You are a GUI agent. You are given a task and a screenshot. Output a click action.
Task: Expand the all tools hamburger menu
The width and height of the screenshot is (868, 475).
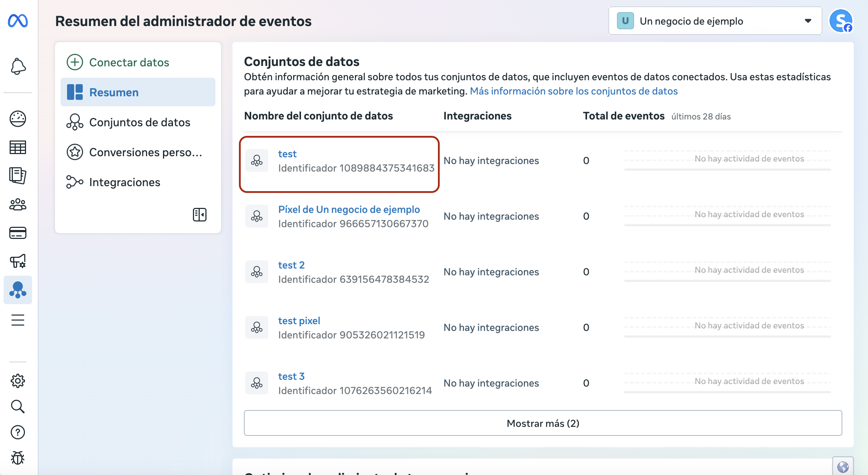point(18,320)
